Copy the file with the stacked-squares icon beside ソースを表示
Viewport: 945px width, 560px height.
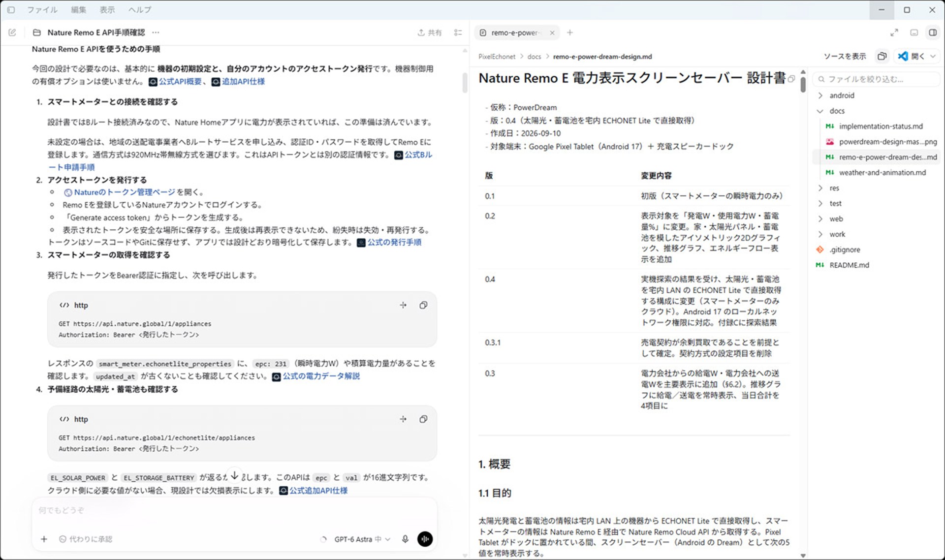(882, 56)
